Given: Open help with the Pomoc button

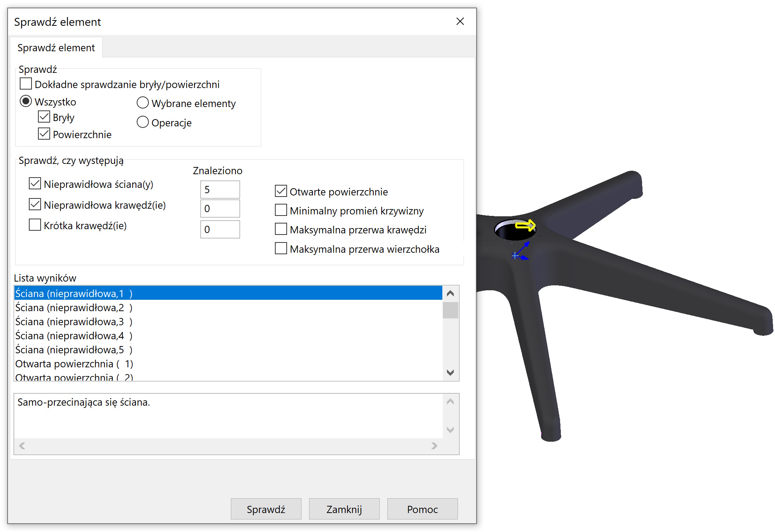Looking at the screenshot, I should [422, 509].
